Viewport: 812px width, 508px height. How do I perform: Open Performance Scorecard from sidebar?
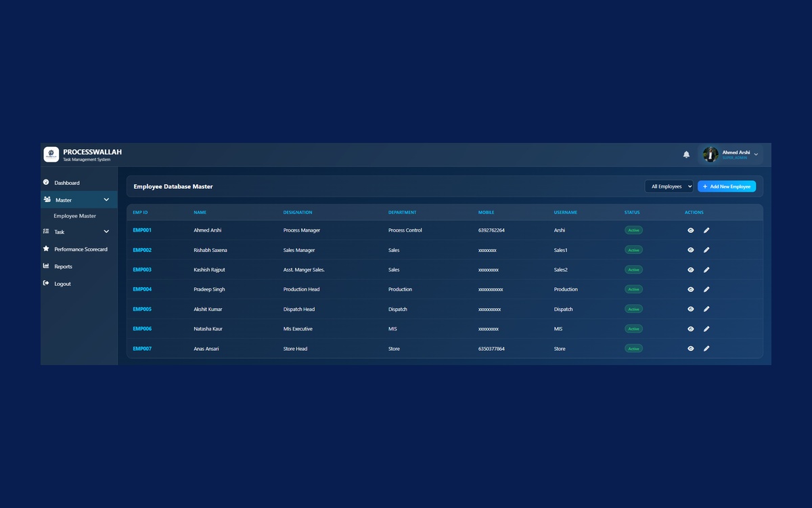click(79, 249)
